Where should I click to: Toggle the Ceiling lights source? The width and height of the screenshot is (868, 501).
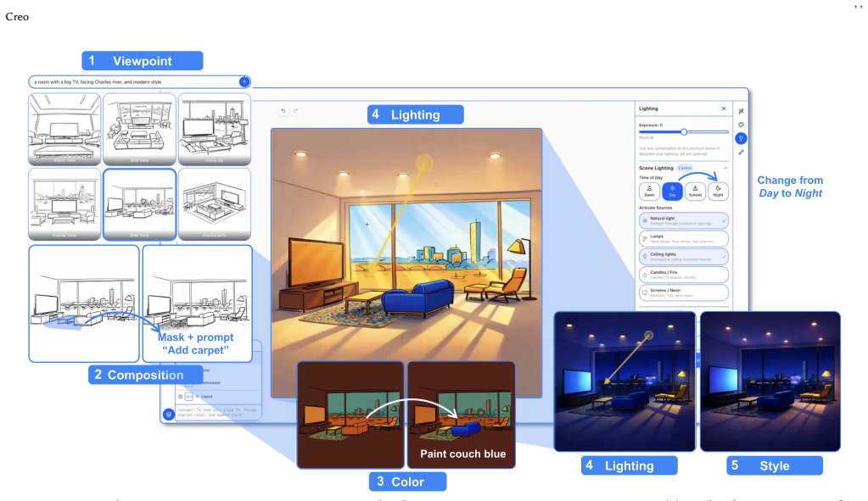tap(684, 257)
